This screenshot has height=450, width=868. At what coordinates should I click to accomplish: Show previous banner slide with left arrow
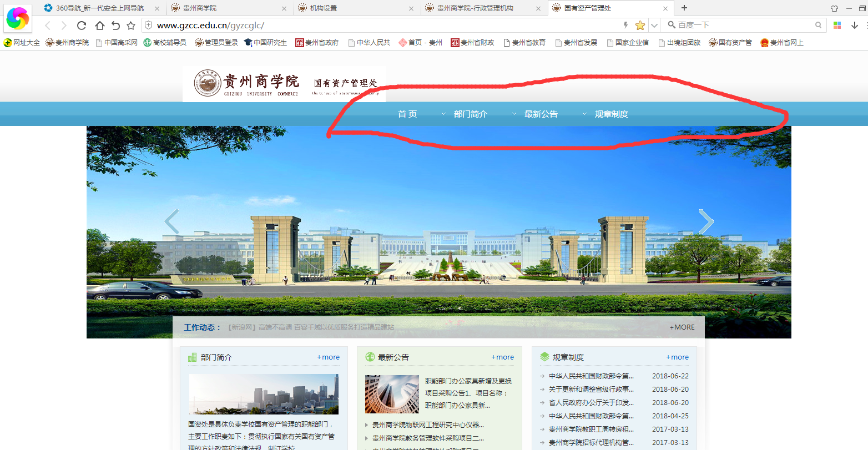click(x=172, y=222)
